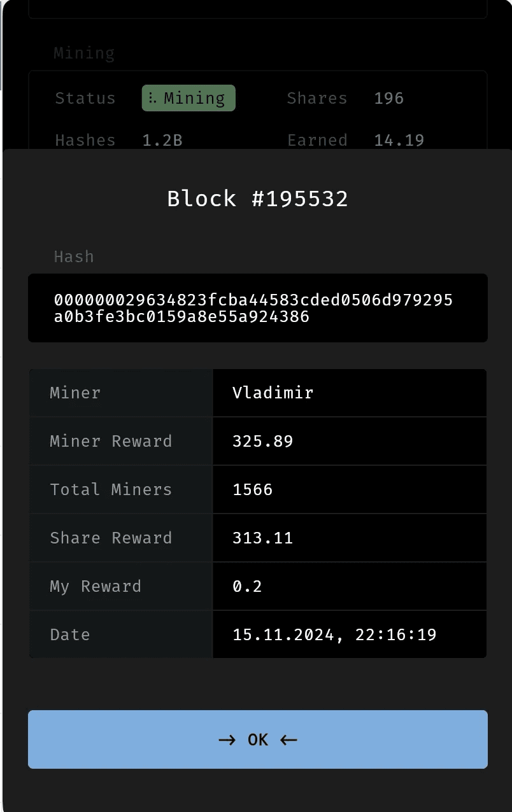Viewport: 512px width, 812px height.
Task: Click the Mining section heading
Action: (84, 53)
